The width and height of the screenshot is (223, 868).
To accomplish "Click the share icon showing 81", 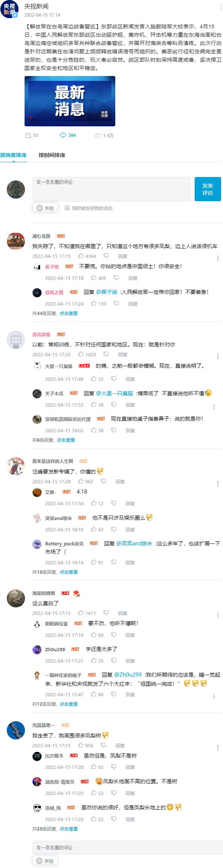I will click(x=31, y=135).
